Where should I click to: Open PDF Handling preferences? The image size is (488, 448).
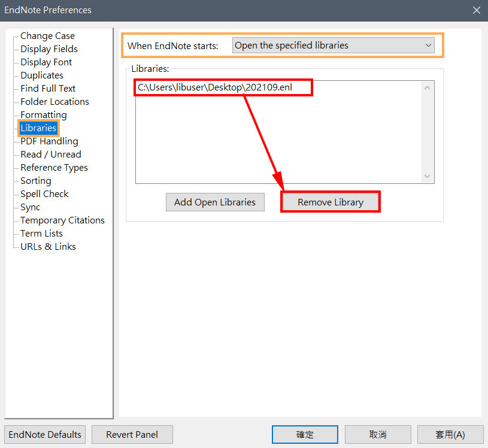(x=49, y=141)
